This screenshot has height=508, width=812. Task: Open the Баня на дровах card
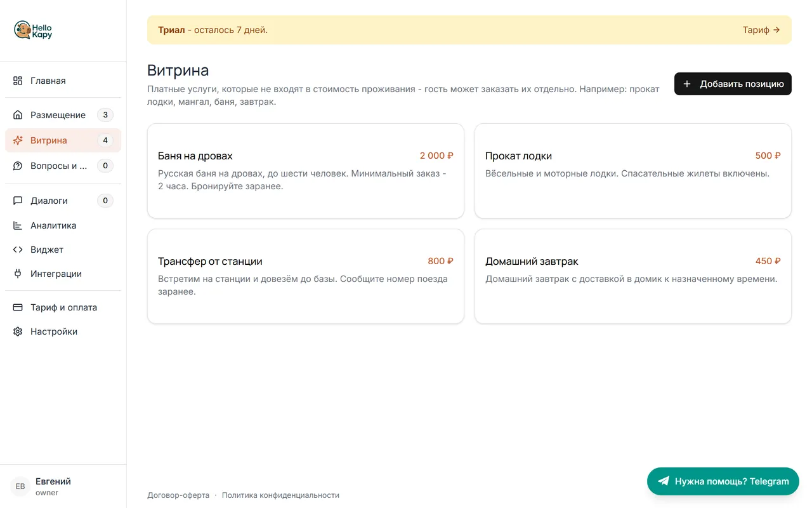pos(306,171)
